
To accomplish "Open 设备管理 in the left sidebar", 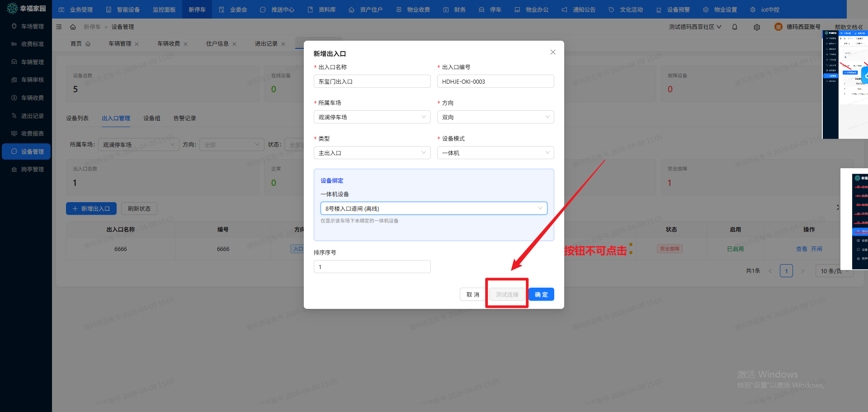I will pos(26,152).
